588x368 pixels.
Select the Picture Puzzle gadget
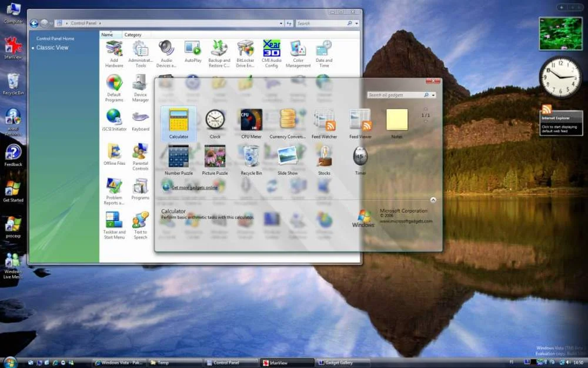(215, 157)
